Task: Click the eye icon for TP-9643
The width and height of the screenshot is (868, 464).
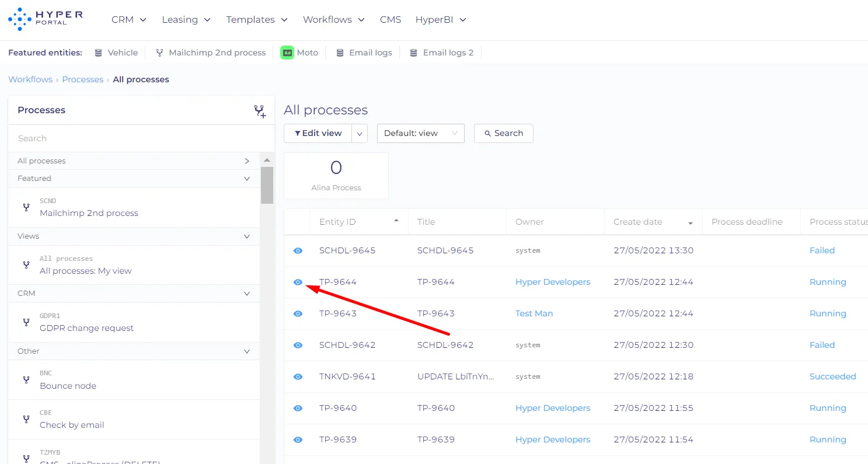Action: pyautogui.click(x=298, y=313)
